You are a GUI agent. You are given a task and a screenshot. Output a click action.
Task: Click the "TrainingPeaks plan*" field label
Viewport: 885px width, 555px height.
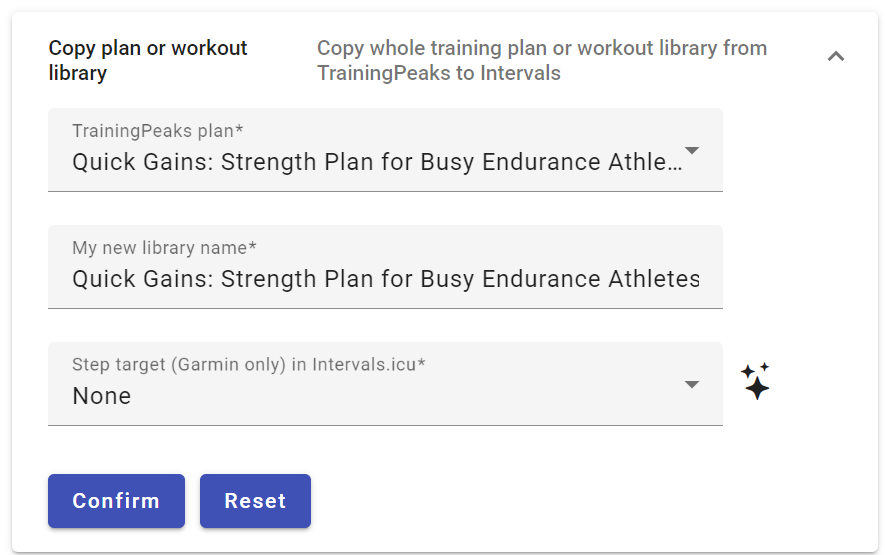pos(158,131)
